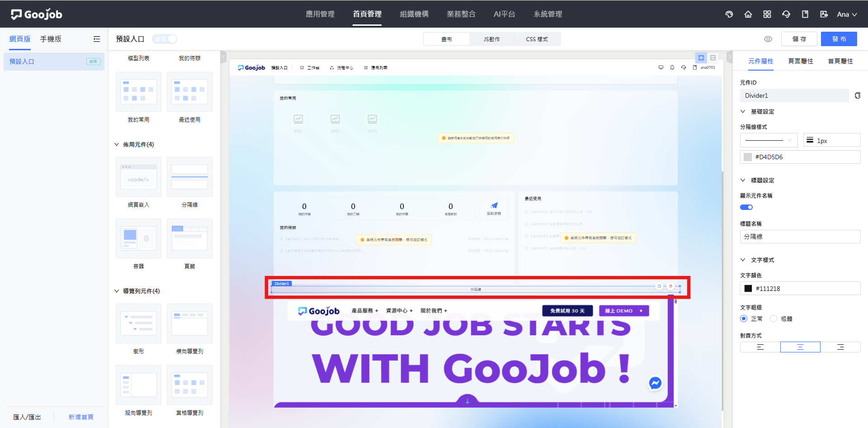Toggle the 顯示元件名稱 switch
Screen dimensions: 868x428
click(x=746, y=207)
